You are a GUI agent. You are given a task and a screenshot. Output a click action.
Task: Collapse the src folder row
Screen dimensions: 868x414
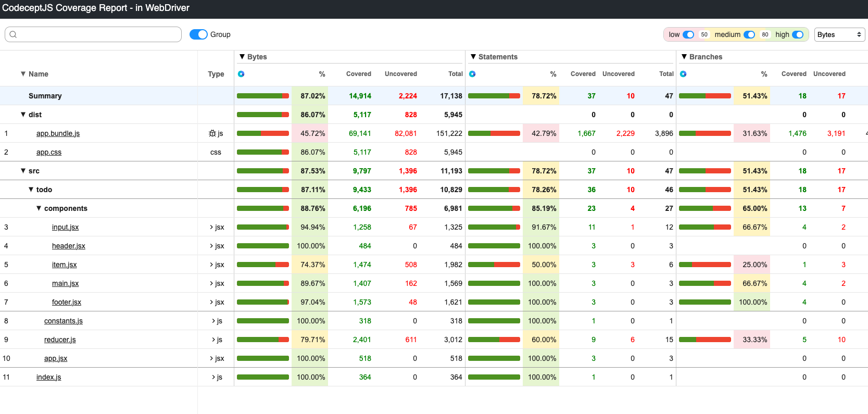(23, 171)
